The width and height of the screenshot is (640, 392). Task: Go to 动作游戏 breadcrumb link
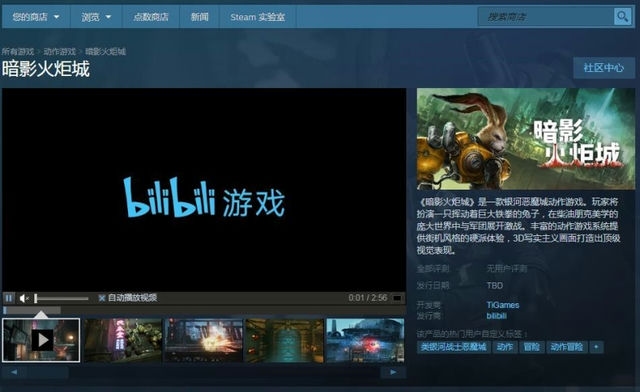[x=60, y=51]
